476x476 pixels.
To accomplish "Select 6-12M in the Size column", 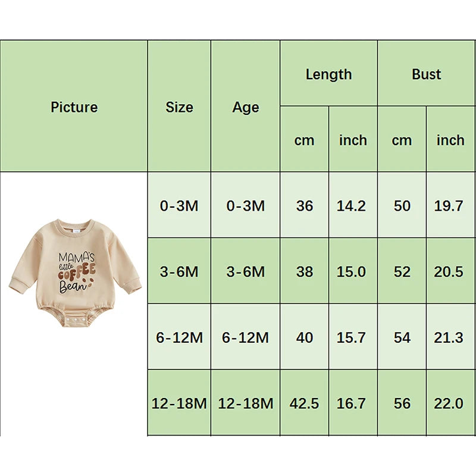I will [x=179, y=338].
